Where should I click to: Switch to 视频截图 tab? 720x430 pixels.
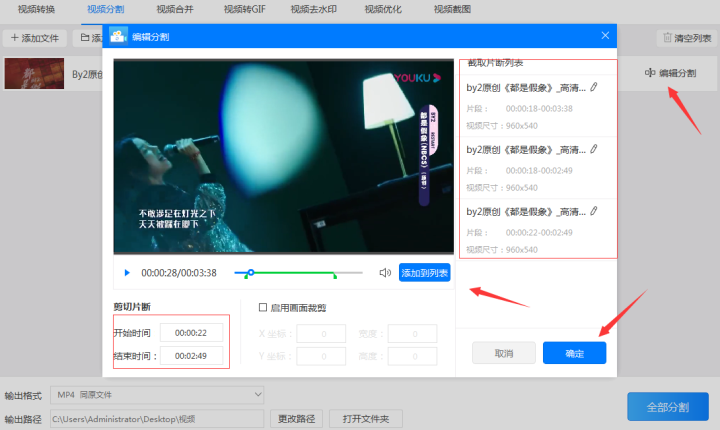pos(452,9)
